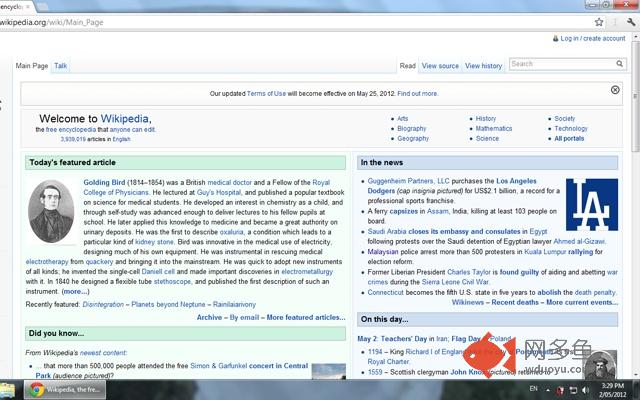Click the stethoscope link

(172, 282)
